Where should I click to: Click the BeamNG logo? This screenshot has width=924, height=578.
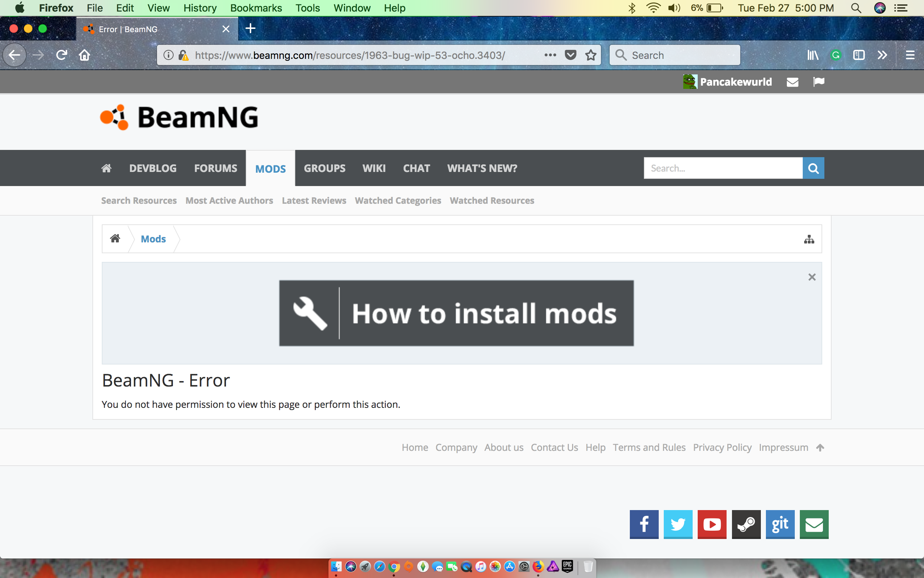coord(179,117)
